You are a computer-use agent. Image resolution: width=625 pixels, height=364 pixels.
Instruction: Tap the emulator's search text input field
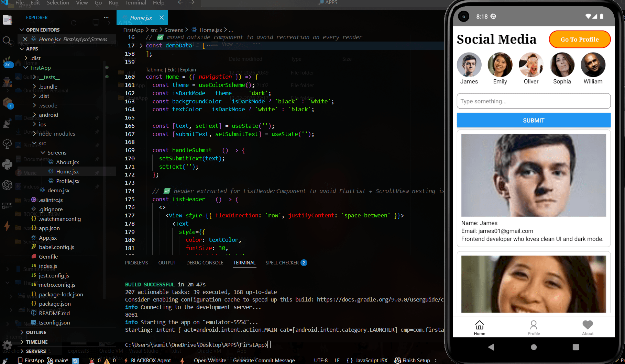coord(533,101)
